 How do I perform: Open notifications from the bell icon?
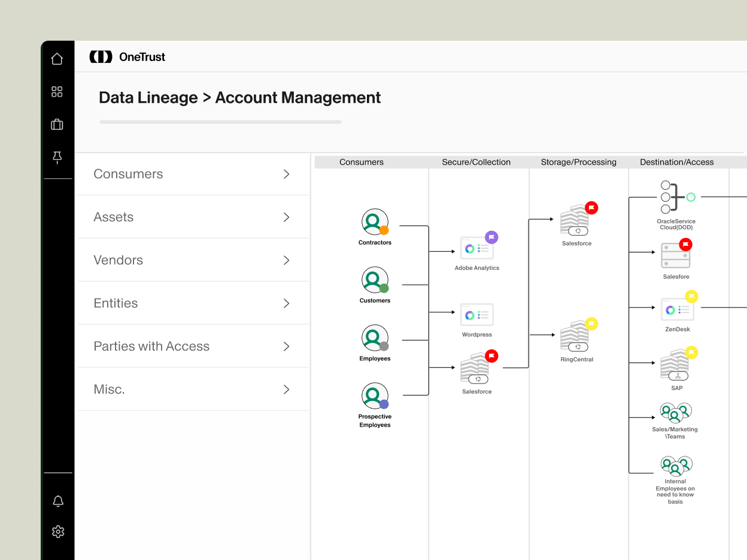pyautogui.click(x=57, y=501)
